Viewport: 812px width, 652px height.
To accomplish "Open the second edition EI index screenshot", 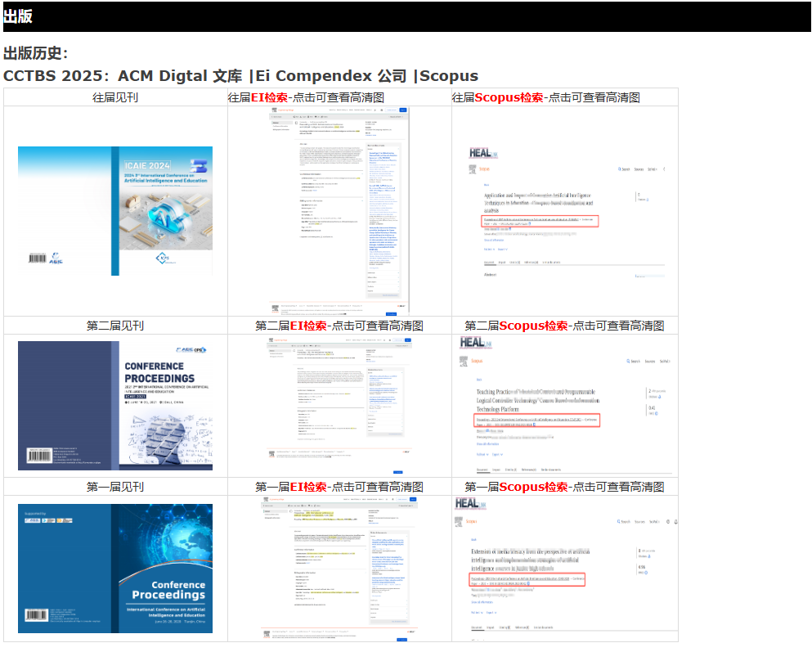I will 339,406.
